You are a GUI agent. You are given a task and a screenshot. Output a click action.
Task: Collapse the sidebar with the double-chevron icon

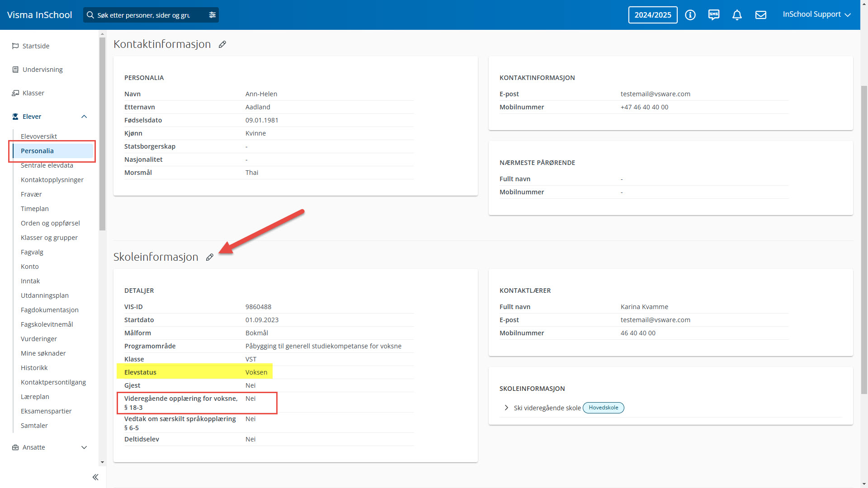95,477
